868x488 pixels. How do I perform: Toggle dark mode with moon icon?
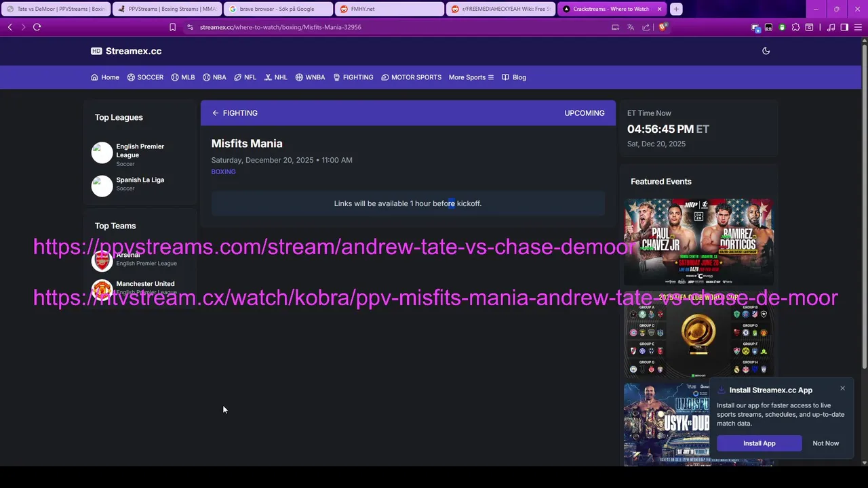click(x=766, y=51)
